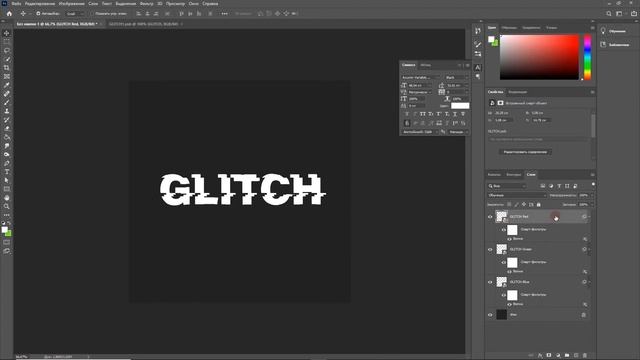Toggle Wave filter visibility under GLITCH Green
The width and height of the screenshot is (640, 360).
click(x=509, y=271)
